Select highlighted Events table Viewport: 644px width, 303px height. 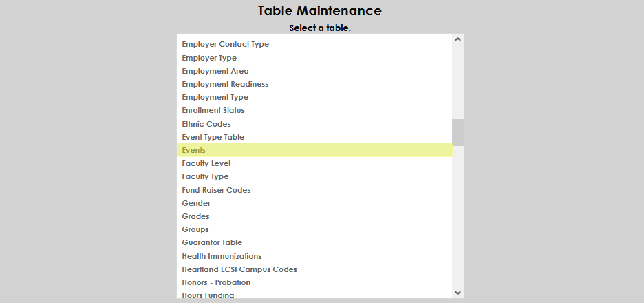click(x=194, y=150)
